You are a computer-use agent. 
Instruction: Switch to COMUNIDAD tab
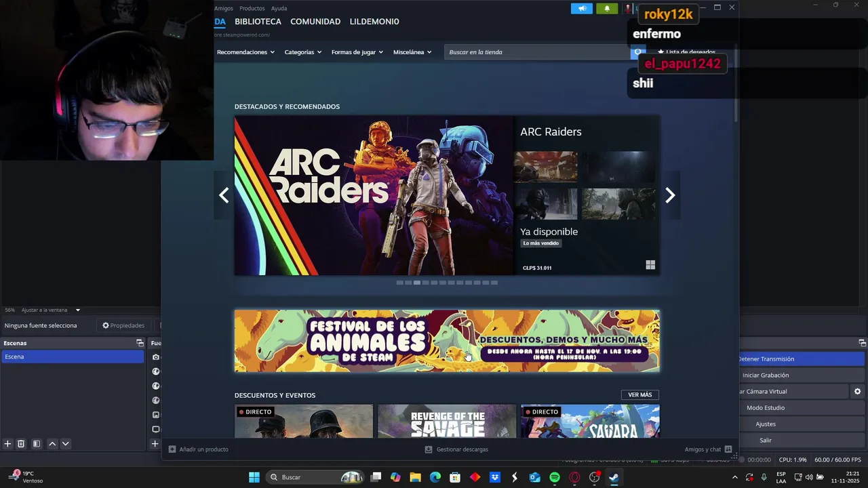tap(315, 22)
